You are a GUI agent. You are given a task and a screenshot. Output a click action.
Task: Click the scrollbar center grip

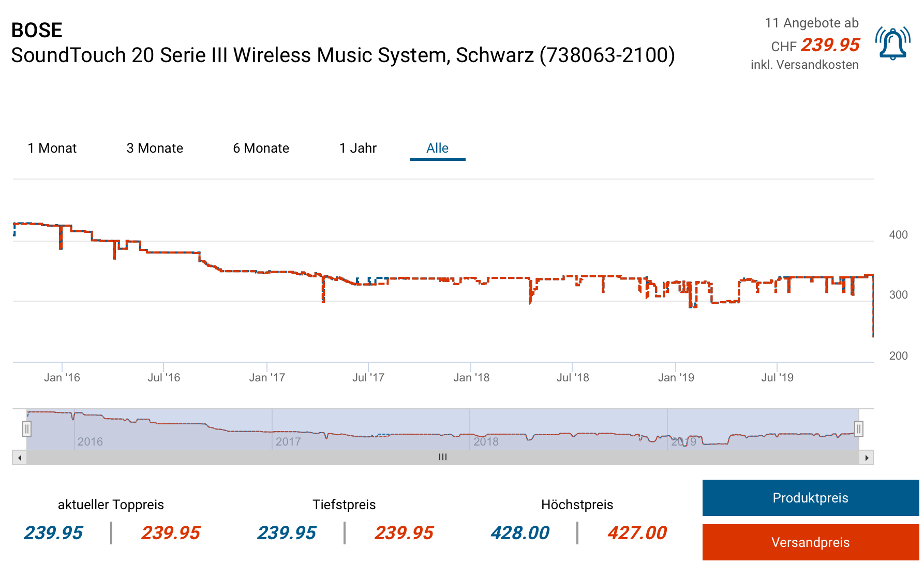pos(443,457)
